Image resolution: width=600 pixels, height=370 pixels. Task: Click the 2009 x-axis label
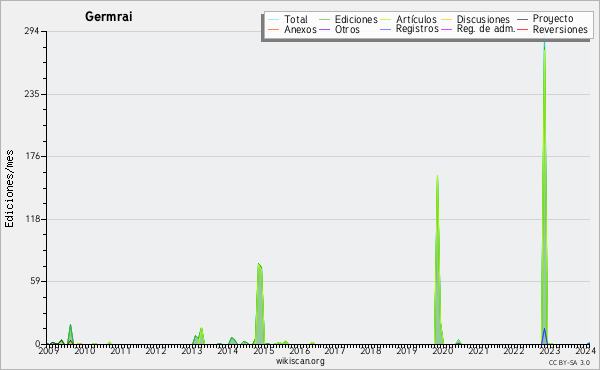pyautogui.click(x=49, y=350)
